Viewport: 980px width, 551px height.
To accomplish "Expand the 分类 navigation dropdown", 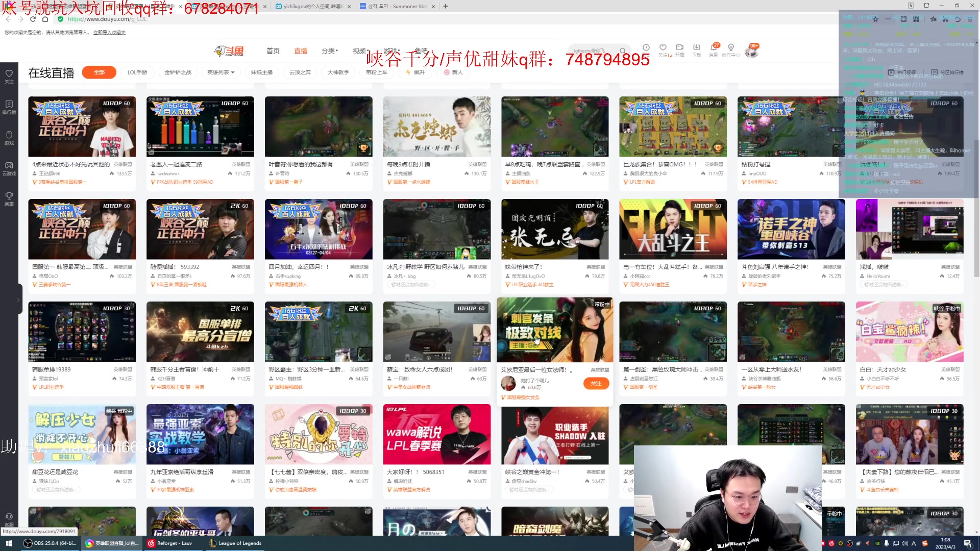I will [x=330, y=51].
